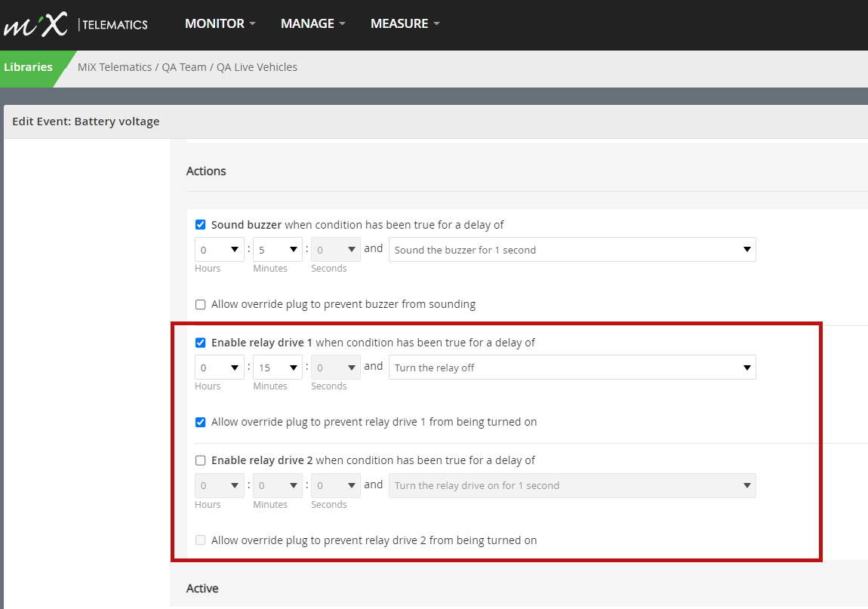Click the MiX Telematics / QA Team breadcrumb
868x609 pixels.
pyautogui.click(x=142, y=67)
